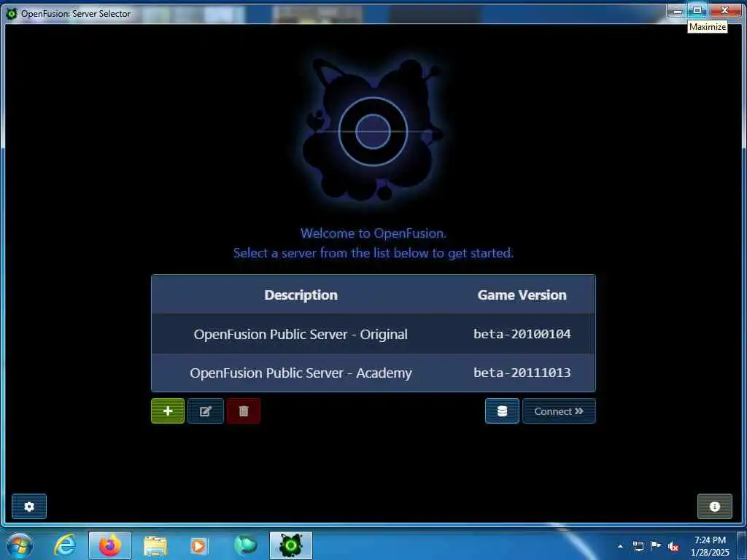Minimize the OpenFusion Server Selector window
The width and height of the screenshot is (747, 560).
(x=677, y=10)
